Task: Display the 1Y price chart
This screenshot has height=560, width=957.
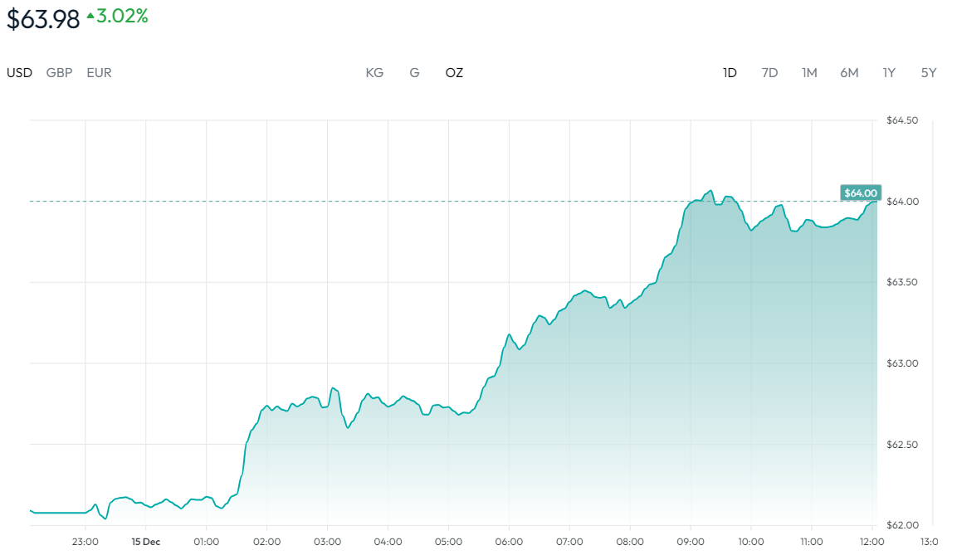Action: point(889,73)
